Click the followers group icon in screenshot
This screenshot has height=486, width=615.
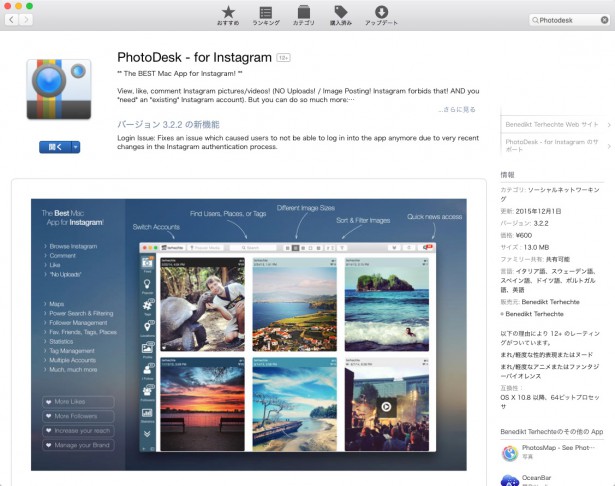(147, 391)
